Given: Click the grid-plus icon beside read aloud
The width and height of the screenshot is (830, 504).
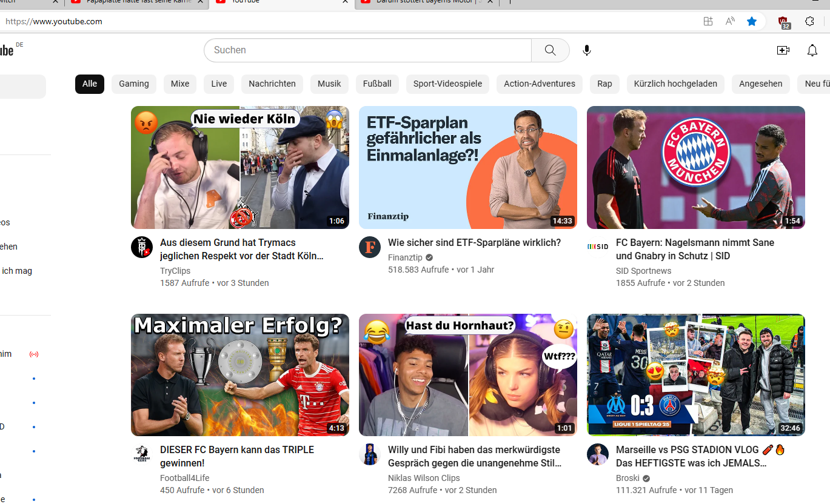Looking at the screenshot, I should click(708, 21).
